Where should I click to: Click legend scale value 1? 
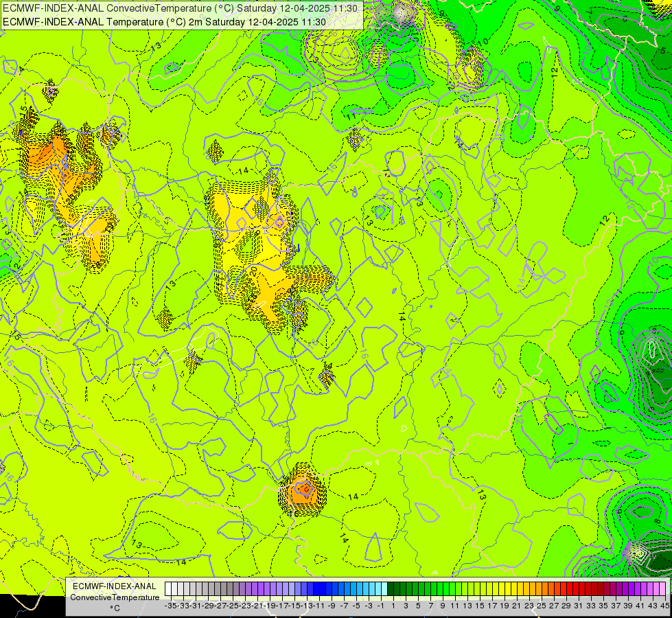pos(393,606)
